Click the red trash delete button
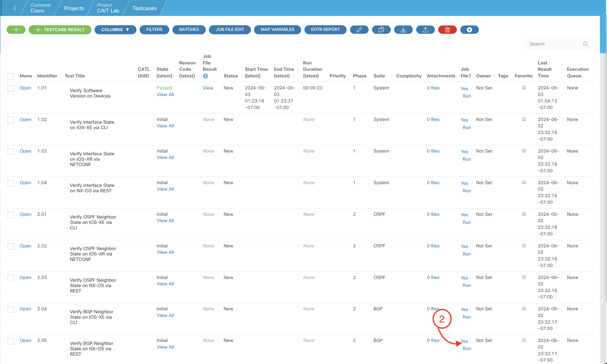The width and height of the screenshot is (607, 364). tap(447, 30)
